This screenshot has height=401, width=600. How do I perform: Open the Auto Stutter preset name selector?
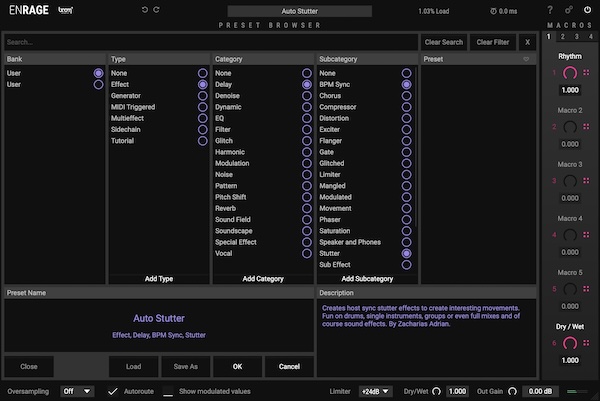click(300, 11)
